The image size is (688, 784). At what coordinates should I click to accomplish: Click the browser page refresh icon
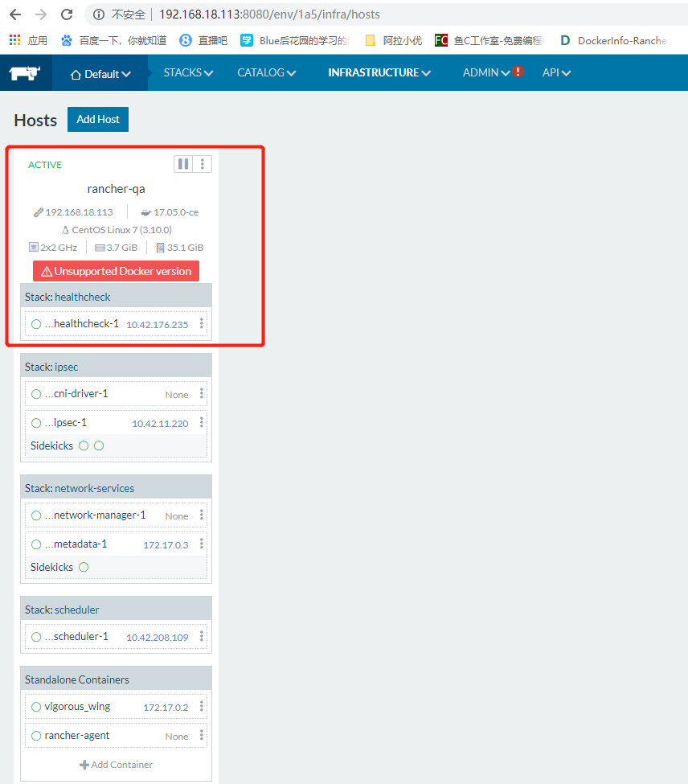coord(66,14)
